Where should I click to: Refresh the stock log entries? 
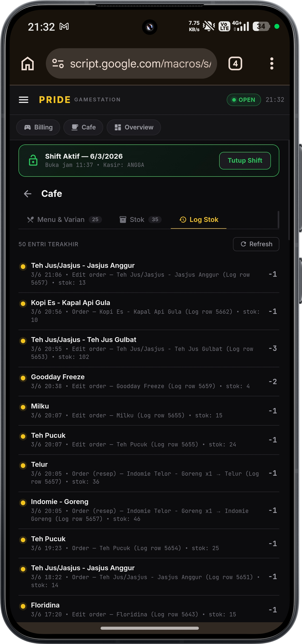pos(256,244)
